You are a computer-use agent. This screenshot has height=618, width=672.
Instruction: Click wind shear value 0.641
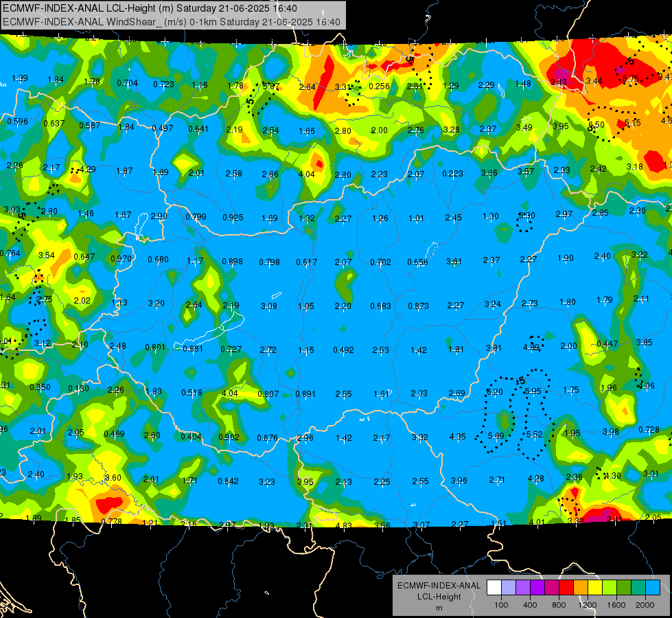(198, 128)
